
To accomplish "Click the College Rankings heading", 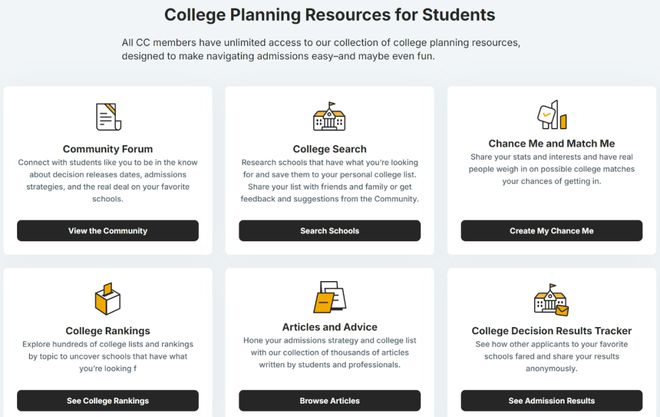I will click(108, 331).
